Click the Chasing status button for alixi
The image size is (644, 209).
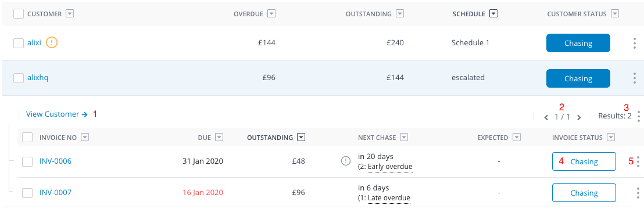(578, 43)
